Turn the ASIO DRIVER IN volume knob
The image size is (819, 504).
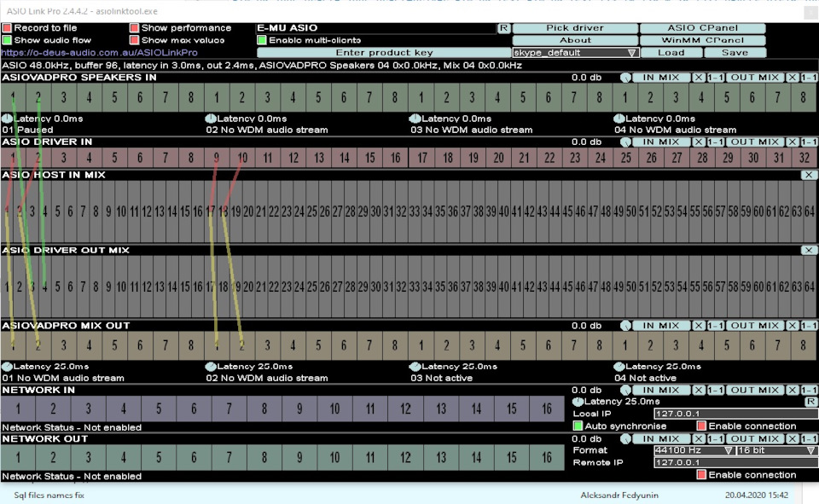(x=625, y=142)
